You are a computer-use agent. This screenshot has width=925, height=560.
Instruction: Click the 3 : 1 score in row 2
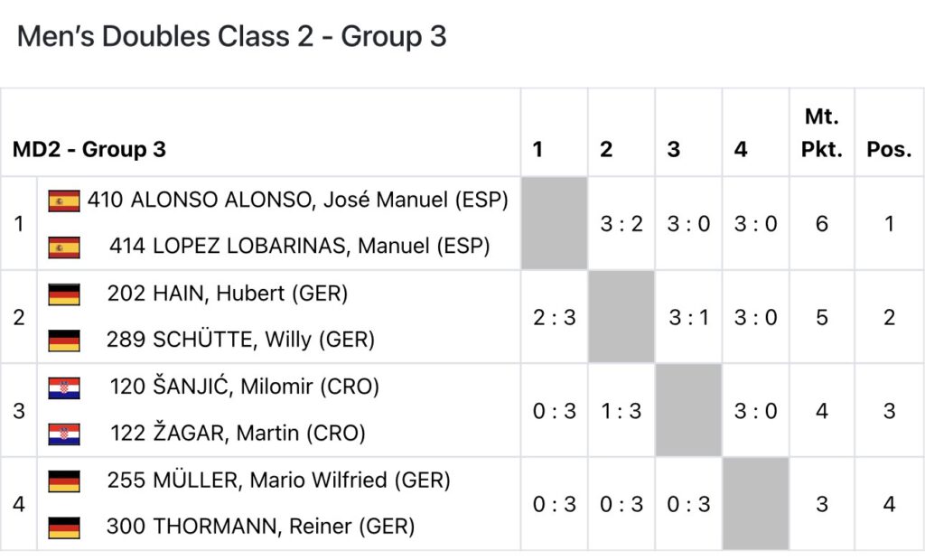point(688,317)
